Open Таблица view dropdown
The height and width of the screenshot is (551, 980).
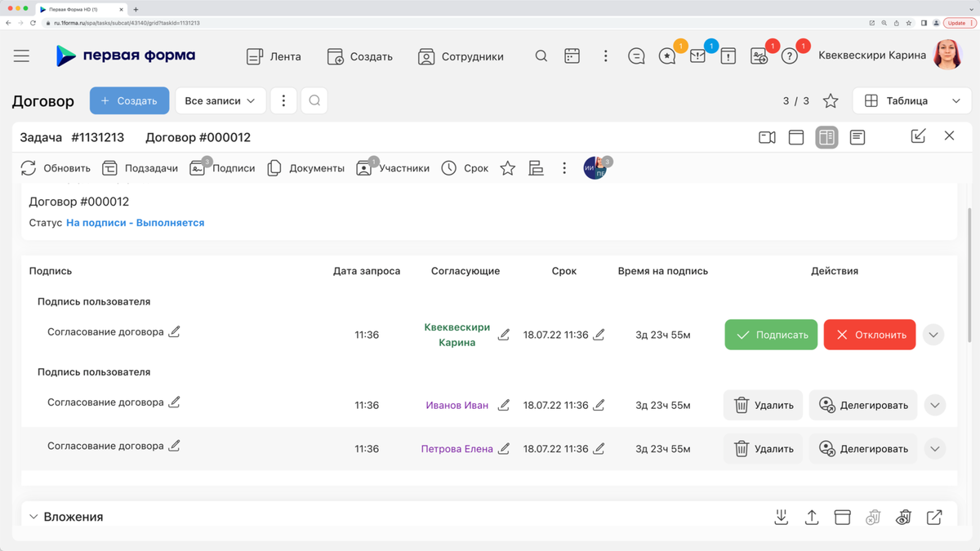click(912, 100)
